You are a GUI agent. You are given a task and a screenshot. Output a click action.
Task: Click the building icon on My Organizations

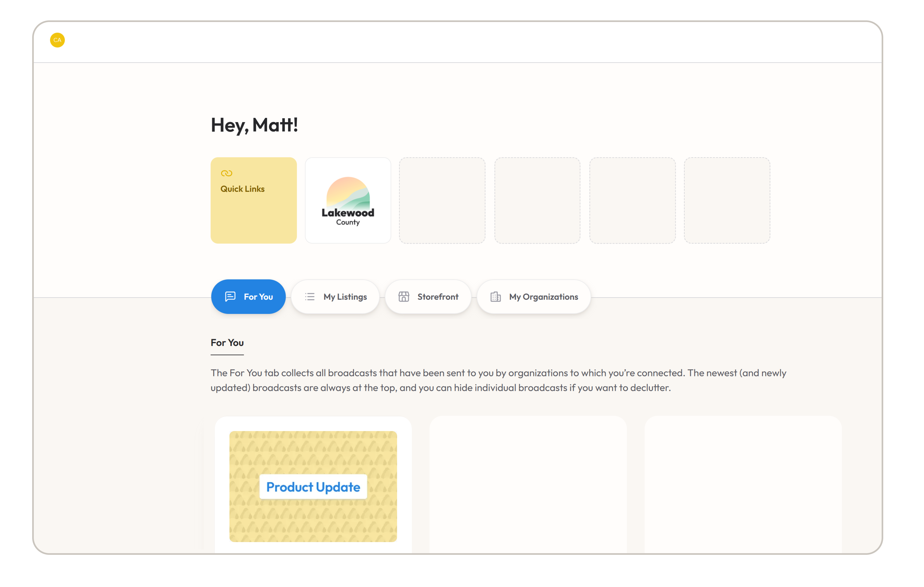pos(495,296)
